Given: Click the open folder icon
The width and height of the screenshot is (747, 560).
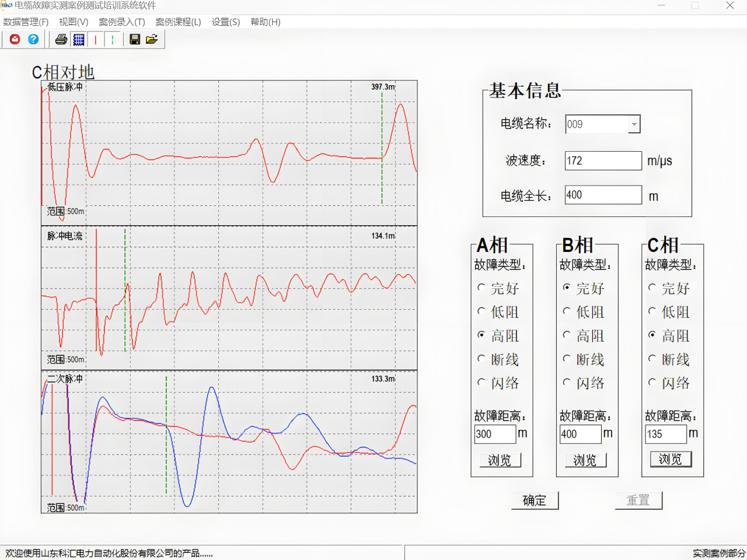Looking at the screenshot, I should pos(152,40).
